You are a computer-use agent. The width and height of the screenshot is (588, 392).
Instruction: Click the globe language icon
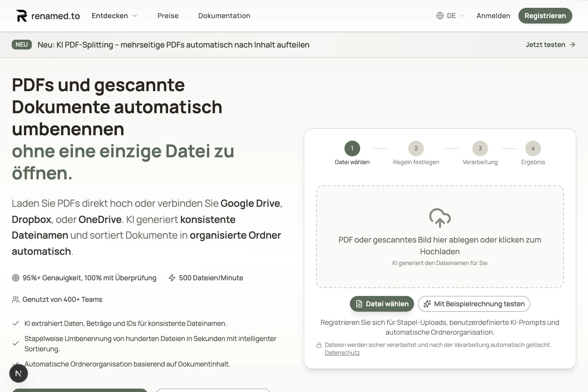tap(440, 15)
